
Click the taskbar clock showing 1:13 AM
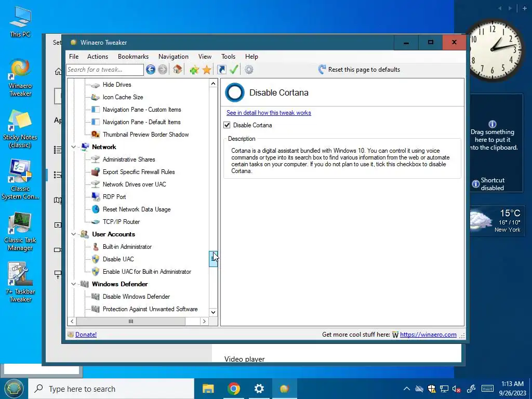pos(512,389)
